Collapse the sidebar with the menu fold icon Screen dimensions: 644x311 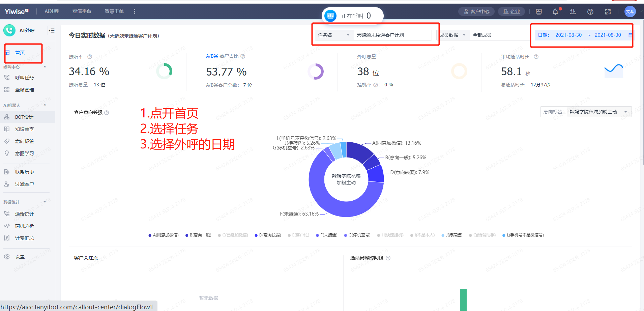[x=51, y=31]
